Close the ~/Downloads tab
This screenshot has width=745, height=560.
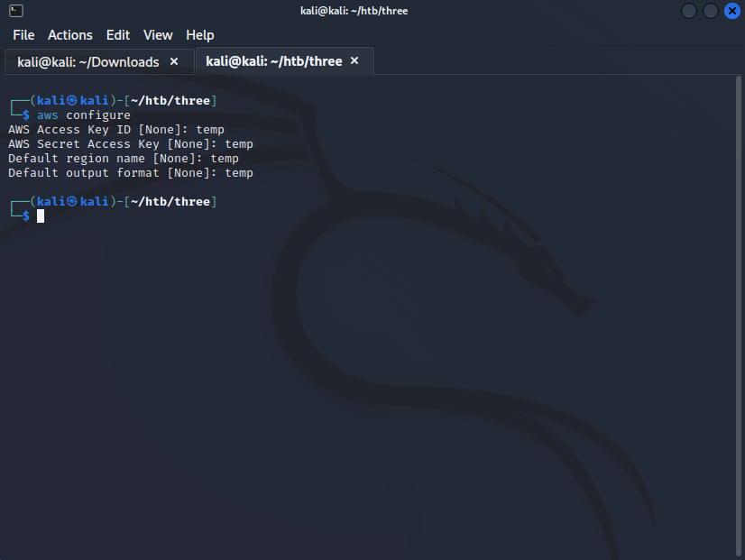[x=174, y=61]
